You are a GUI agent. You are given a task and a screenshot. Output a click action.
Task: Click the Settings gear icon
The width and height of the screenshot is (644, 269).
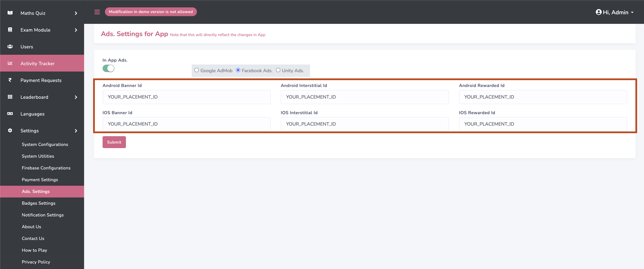(10, 130)
